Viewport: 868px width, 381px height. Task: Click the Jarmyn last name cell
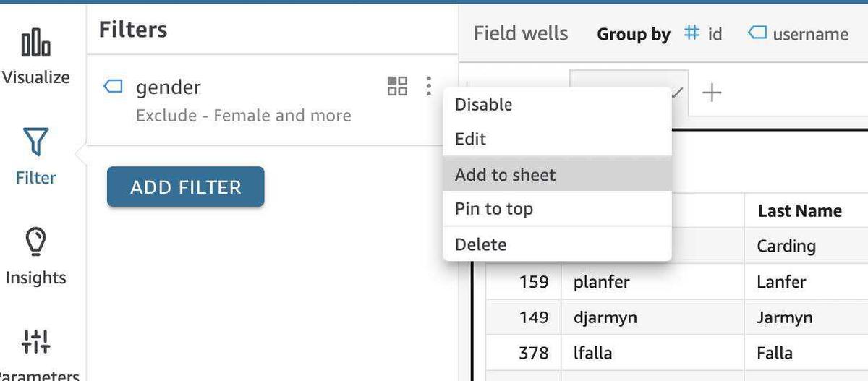[784, 317]
